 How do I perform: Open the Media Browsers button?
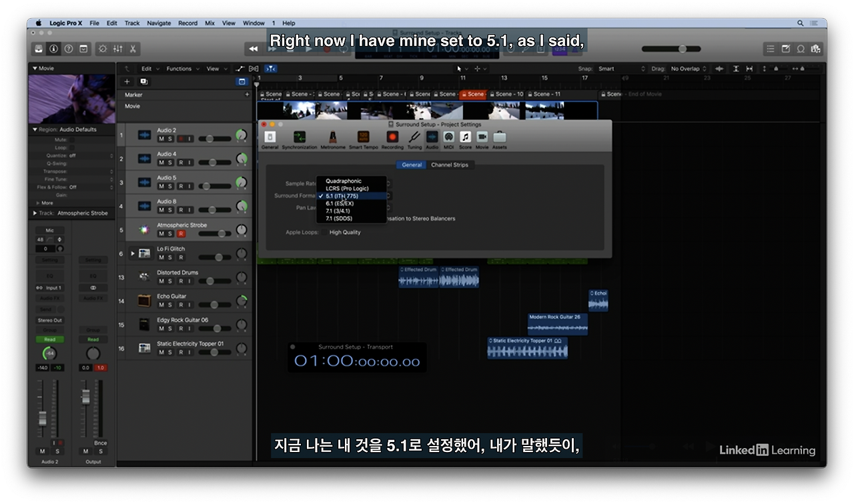[815, 49]
